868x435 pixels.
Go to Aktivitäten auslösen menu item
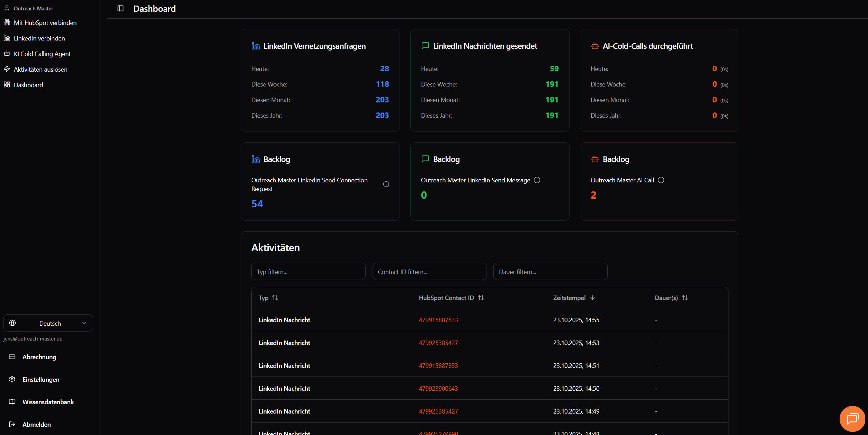(41, 69)
